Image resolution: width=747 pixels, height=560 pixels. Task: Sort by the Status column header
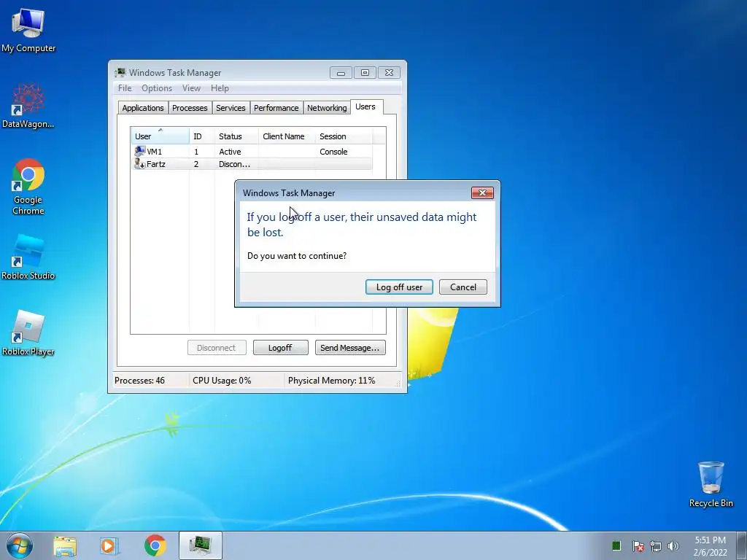pyautogui.click(x=236, y=136)
